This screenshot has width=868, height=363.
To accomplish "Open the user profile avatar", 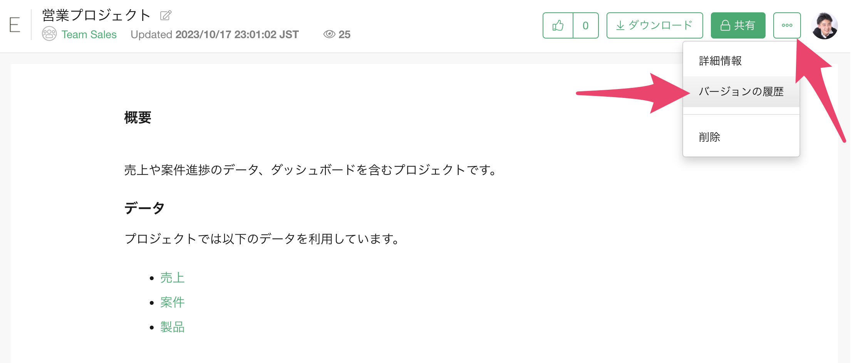I will click(824, 26).
